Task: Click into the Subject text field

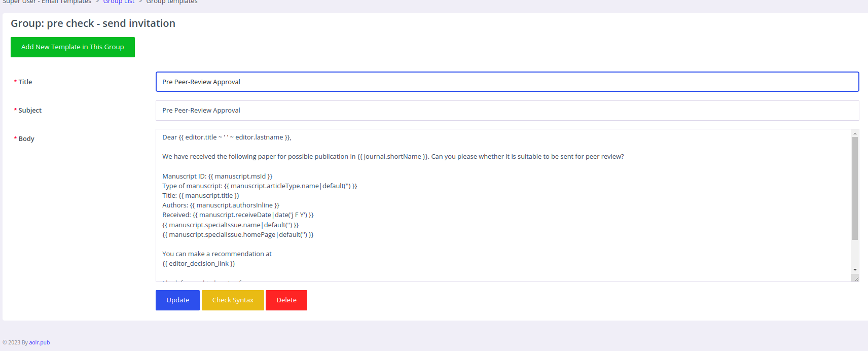Action: point(507,111)
